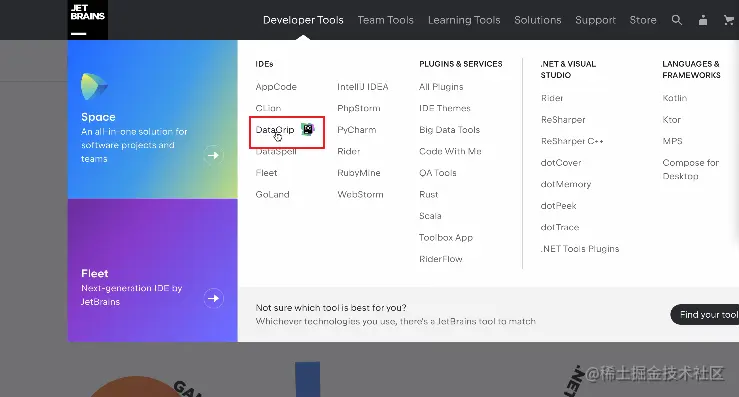Click the LANGUAGES & FRAMEWORKS heading
Image resolution: width=739 pixels, height=397 pixels.
tap(691, 69)
